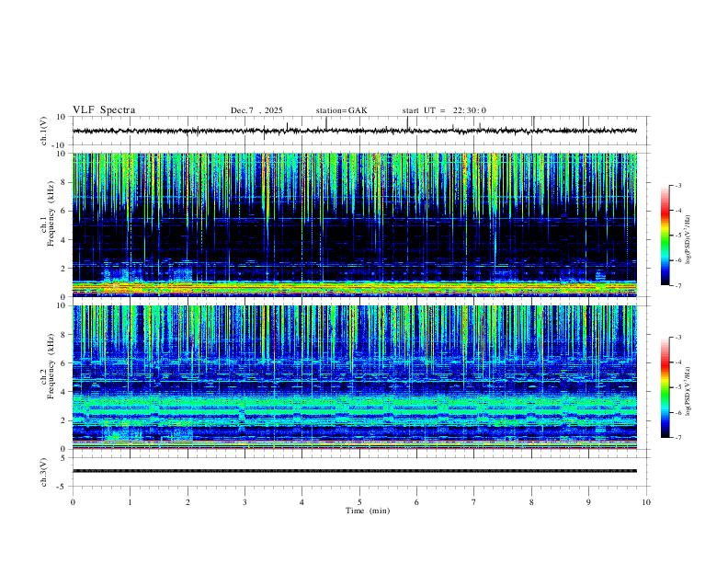Image resolution: width=728 pixels, height=563 pixels.
Task: Click time axis tick label "1"
Action: tap(130, 502)
